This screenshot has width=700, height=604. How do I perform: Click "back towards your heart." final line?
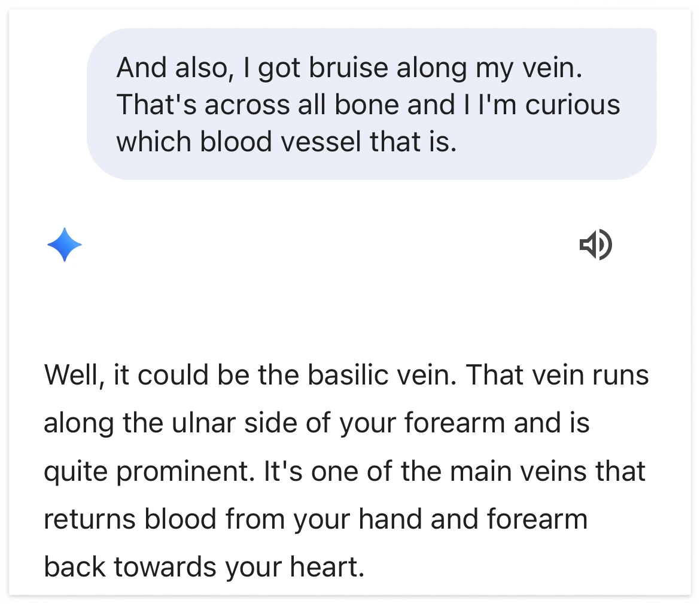[x=203, y=567]
